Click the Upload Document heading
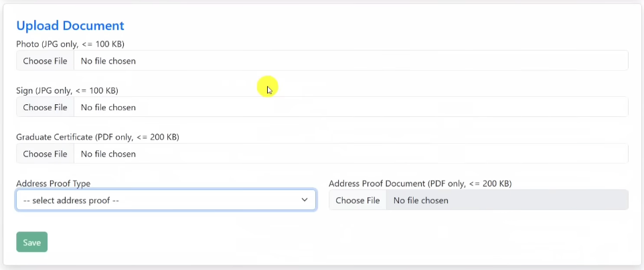The width and height of the screenshot is (644, 270). click(70, 26)
